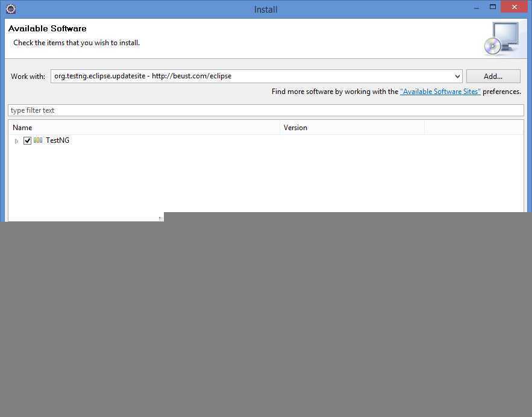Select the TestNG row label

coord(57,140)
